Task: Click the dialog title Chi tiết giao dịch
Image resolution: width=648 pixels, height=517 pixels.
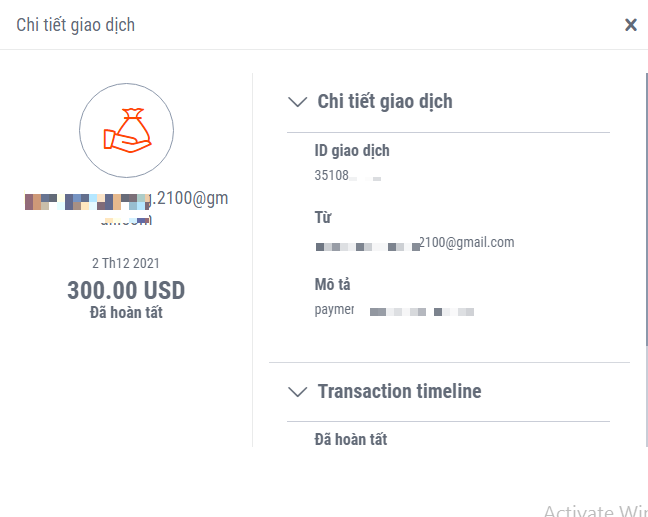Action: [x=75, y=25]
